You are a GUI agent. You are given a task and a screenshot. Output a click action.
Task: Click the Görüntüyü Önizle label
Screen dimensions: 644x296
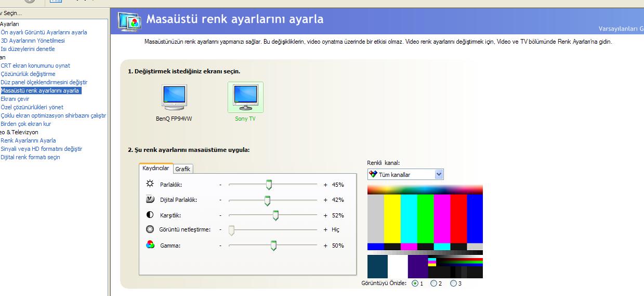tap(385, 284)
